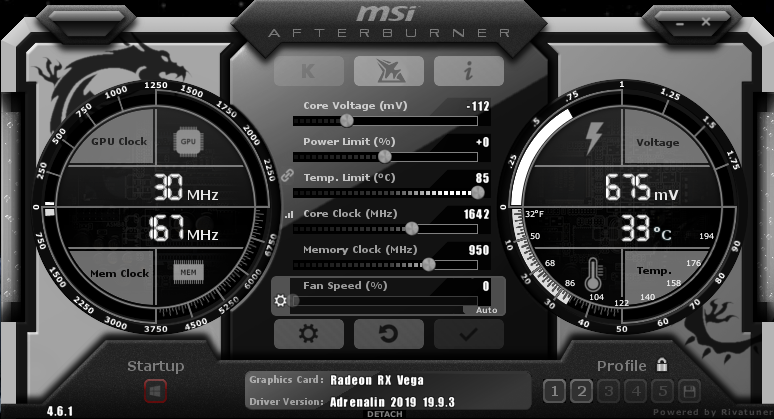
Task: Click the Temp. Limit slider handle
Action: click(x=477, y=192)
